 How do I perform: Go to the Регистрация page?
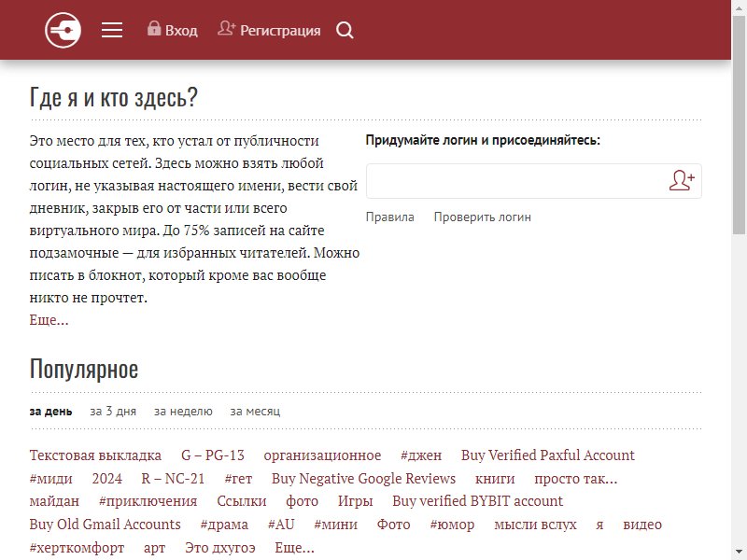coord(280,31)
